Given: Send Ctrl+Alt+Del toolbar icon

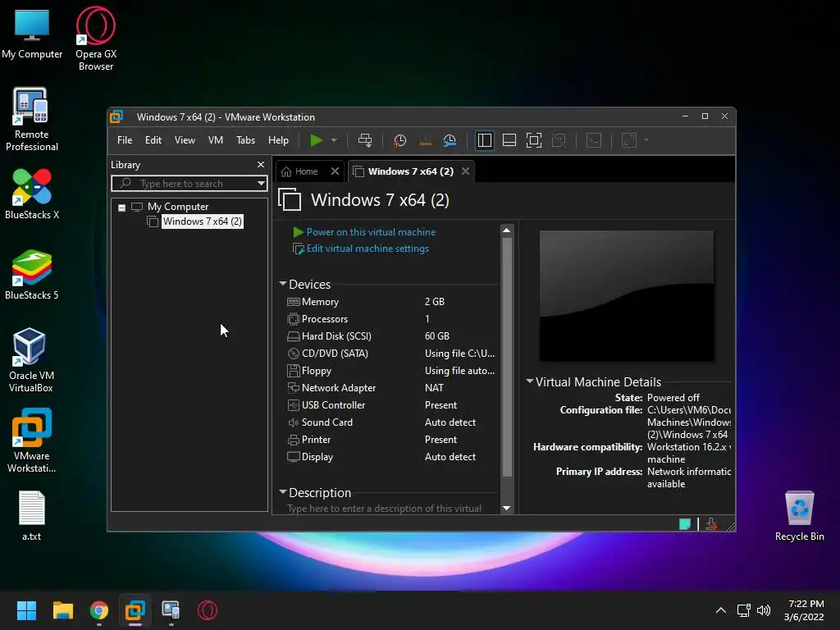Looking at the screenshot, I should [x=365, y=140].
